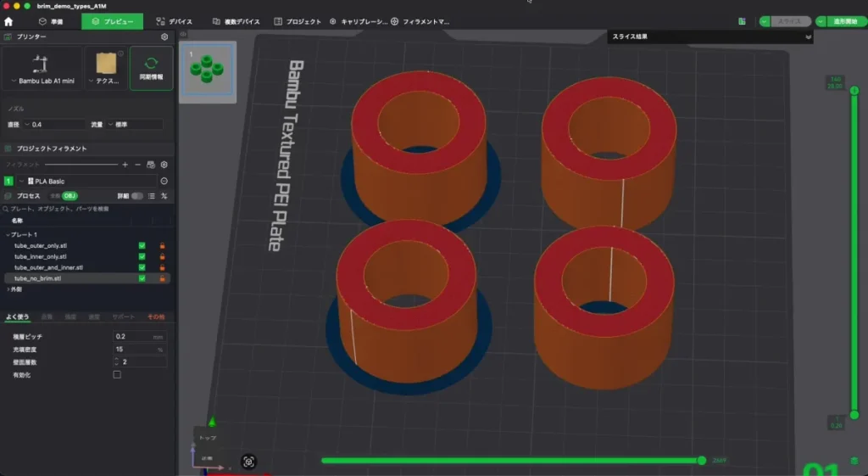
Task: Add a filament with the plus icon
Action: (125, 165)
